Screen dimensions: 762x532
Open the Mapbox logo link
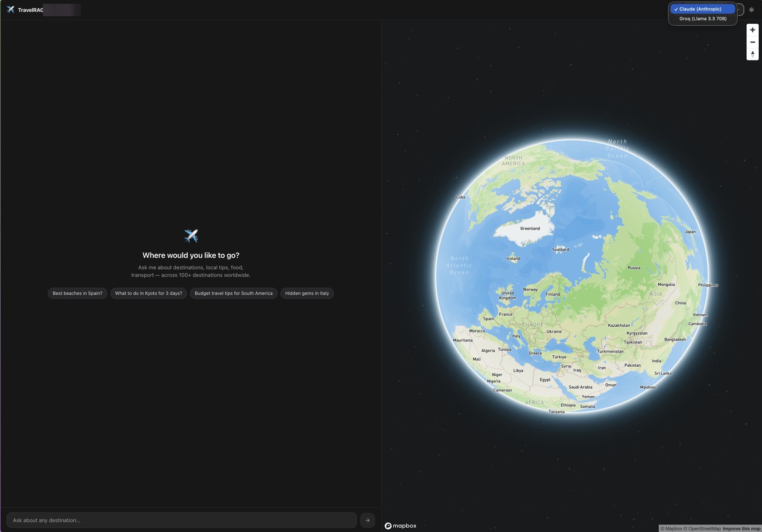click(x=401, y=526)
